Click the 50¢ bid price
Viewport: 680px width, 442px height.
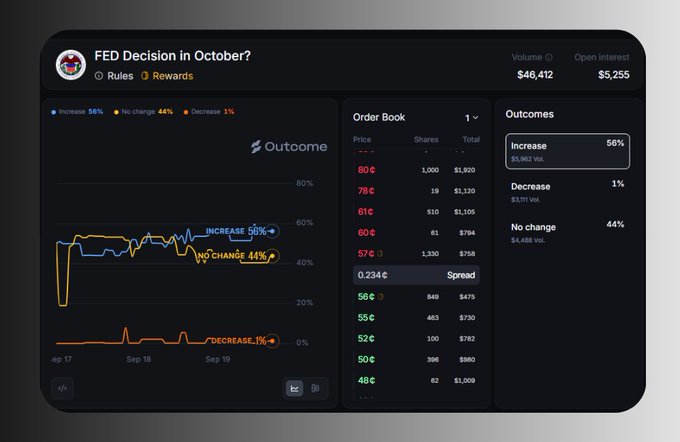pos(366,359)
